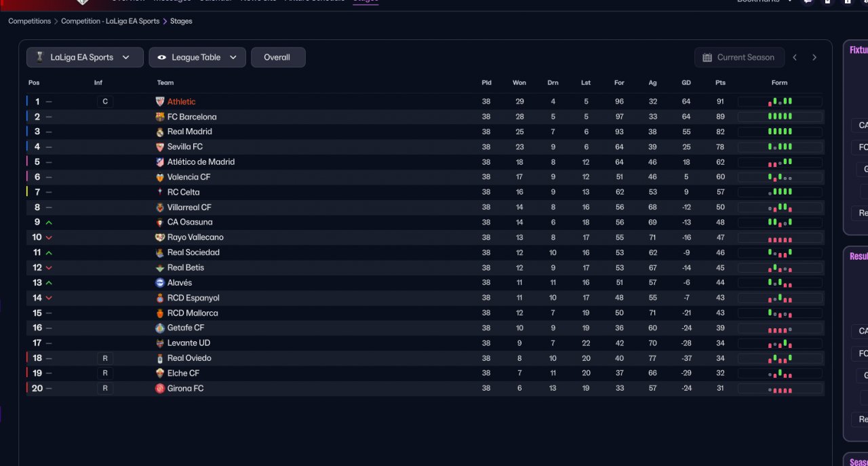Click the form bar for Girona FC
Screen dimensions: 868x466
tap(780, 388)
